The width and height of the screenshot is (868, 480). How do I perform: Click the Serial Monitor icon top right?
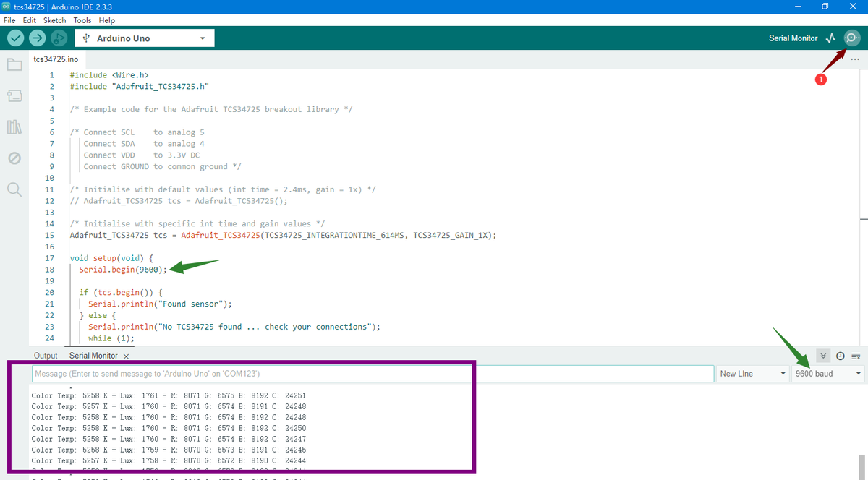pos(853,38)
